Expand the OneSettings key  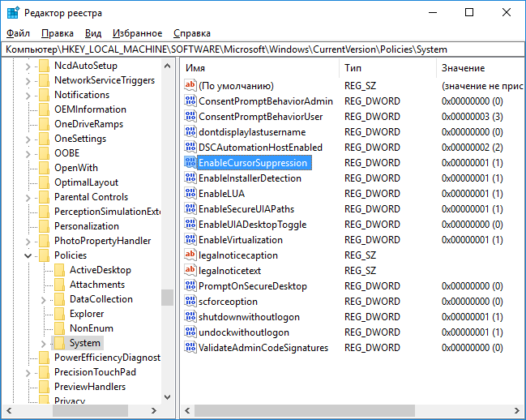point(28,139)
